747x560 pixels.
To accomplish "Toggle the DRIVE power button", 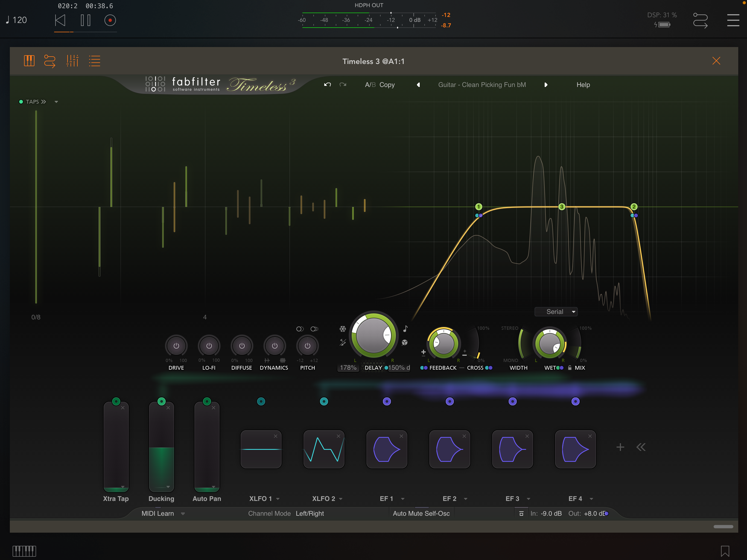I will (x=176, y=346).
